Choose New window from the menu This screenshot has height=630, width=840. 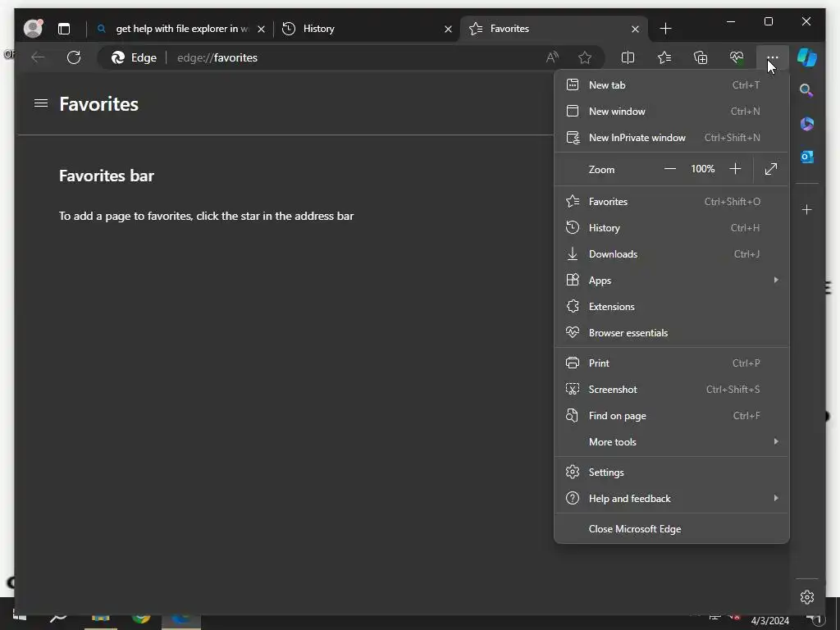coord(671,112)
